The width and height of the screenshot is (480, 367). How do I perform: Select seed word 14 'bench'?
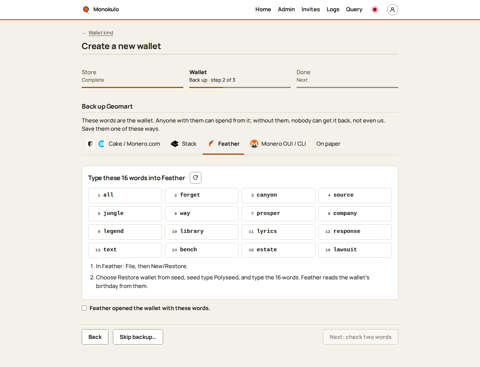click(x=202, y=250)
